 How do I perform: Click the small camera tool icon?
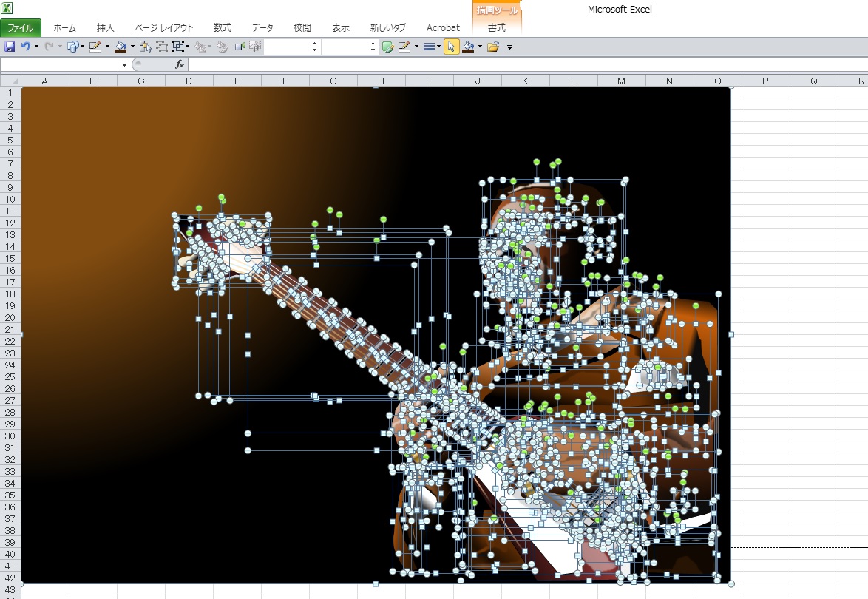239,47
